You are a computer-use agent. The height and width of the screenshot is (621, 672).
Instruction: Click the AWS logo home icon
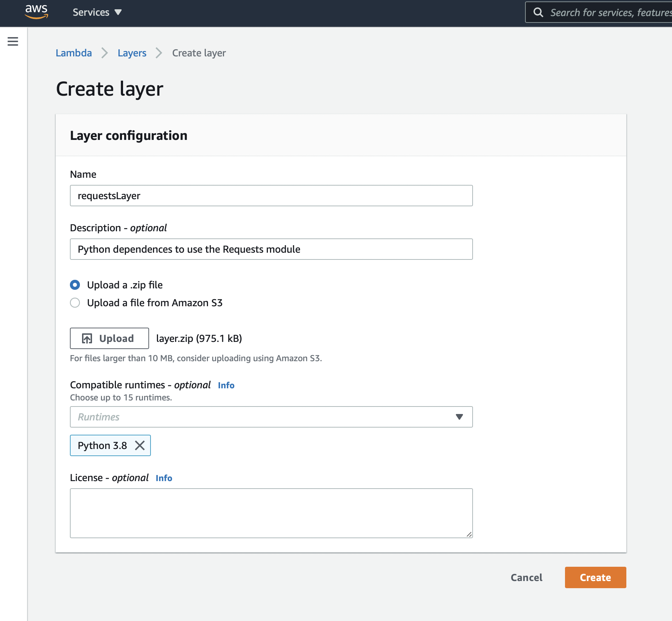point(36,12)
